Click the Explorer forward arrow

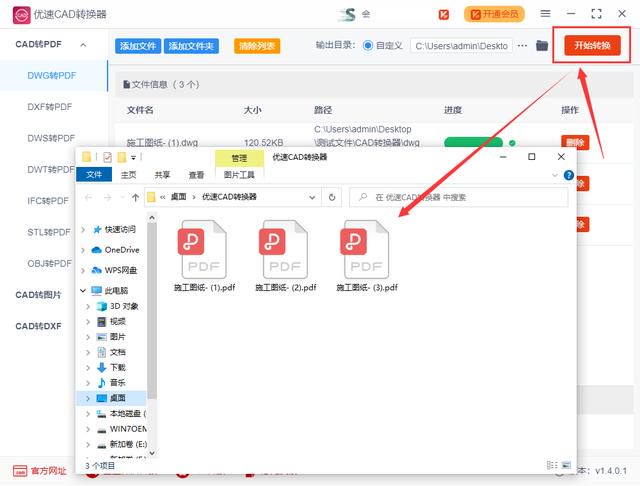click(107, 198)
